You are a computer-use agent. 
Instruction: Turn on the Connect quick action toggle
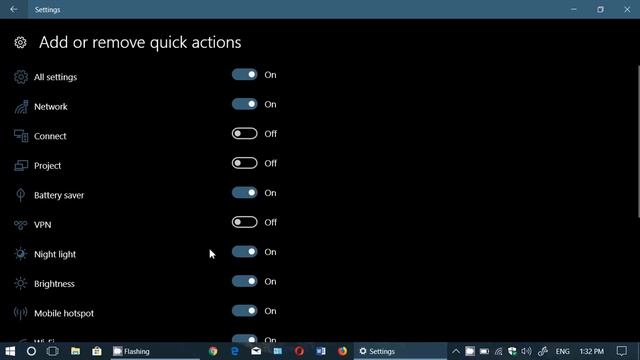coord(244,133)
